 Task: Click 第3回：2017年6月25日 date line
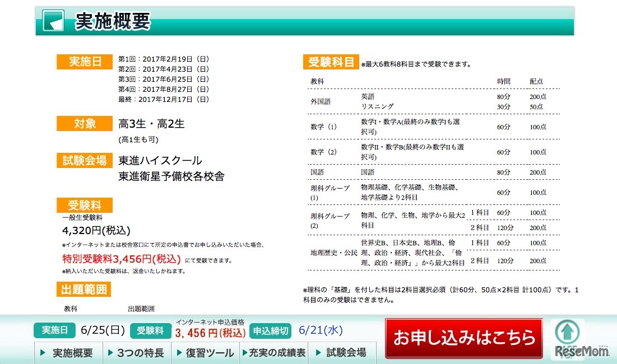click(x=164, y=79)
